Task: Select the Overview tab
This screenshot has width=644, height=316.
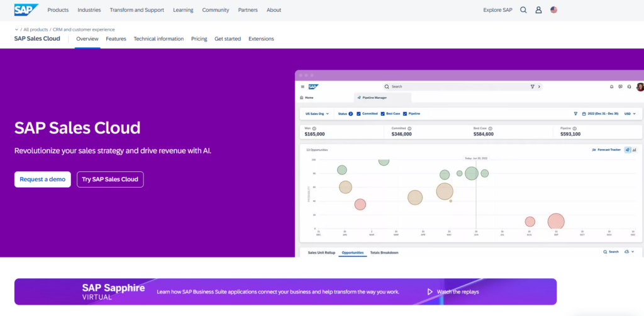Action: tap(87, 39)
